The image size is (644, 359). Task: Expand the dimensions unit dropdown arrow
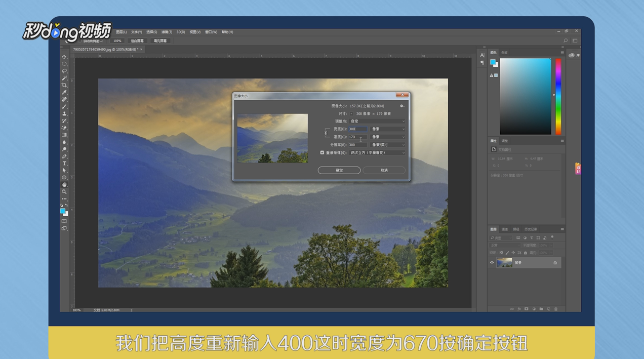pos(351,114)
